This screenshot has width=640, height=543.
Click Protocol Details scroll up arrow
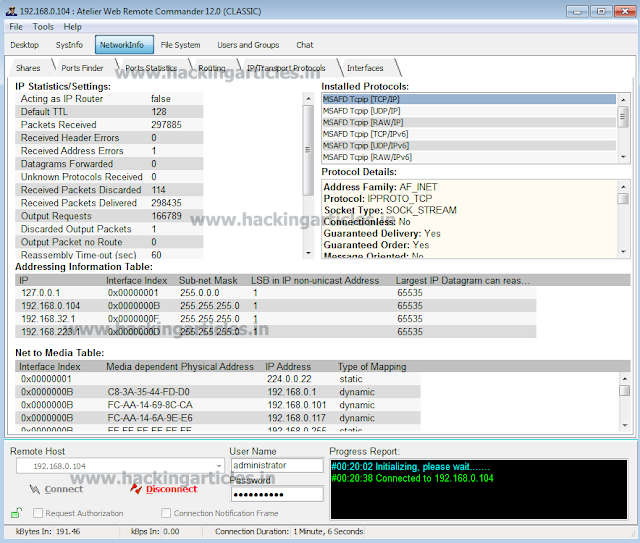[x=623, y=187]
